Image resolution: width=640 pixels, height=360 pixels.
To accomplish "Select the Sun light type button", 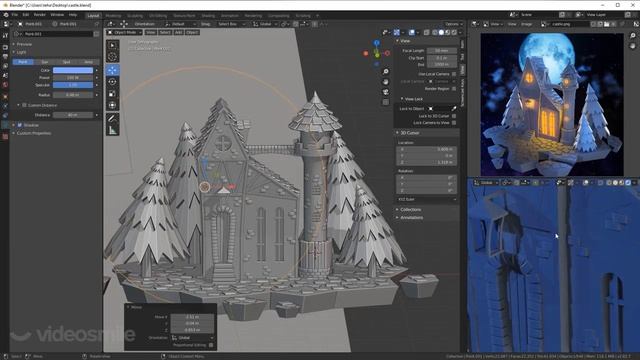I will click(x=44, y=62).
